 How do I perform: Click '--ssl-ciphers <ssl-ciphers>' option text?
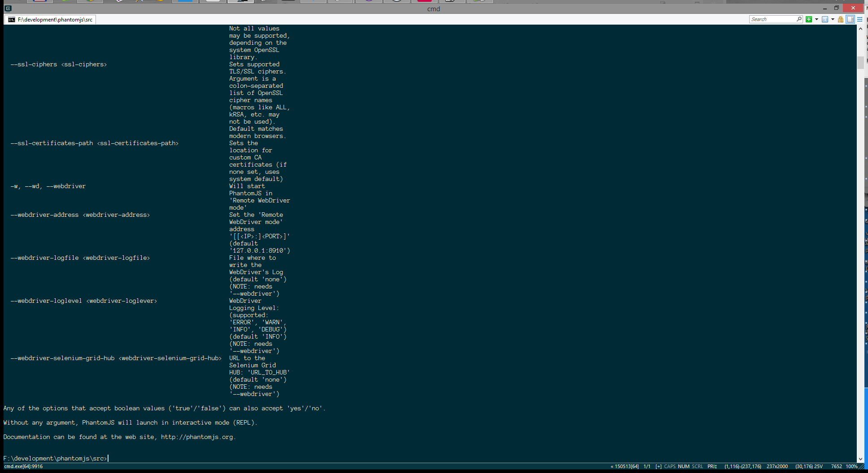(59, 64)
